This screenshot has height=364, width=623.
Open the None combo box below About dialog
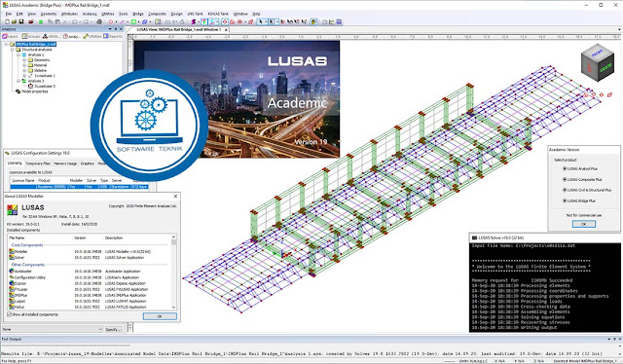tap(52, 329)
